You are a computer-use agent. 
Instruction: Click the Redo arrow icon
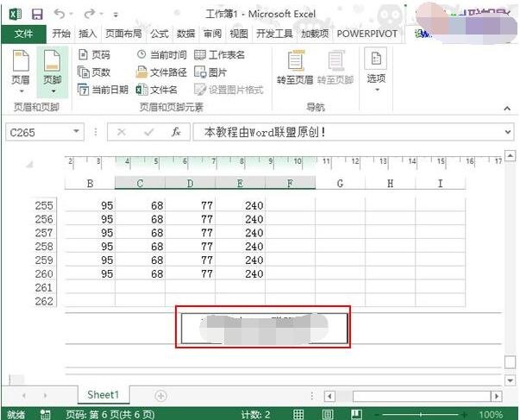click(90, 14)
